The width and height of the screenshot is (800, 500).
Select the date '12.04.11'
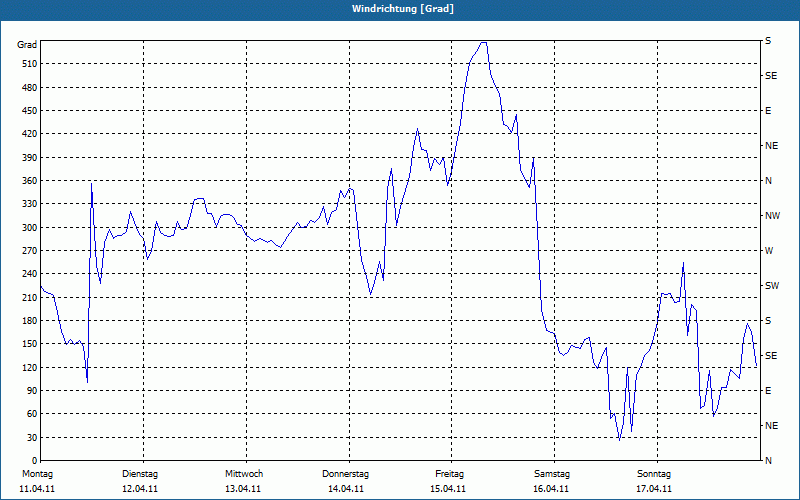tap(140, 489)
